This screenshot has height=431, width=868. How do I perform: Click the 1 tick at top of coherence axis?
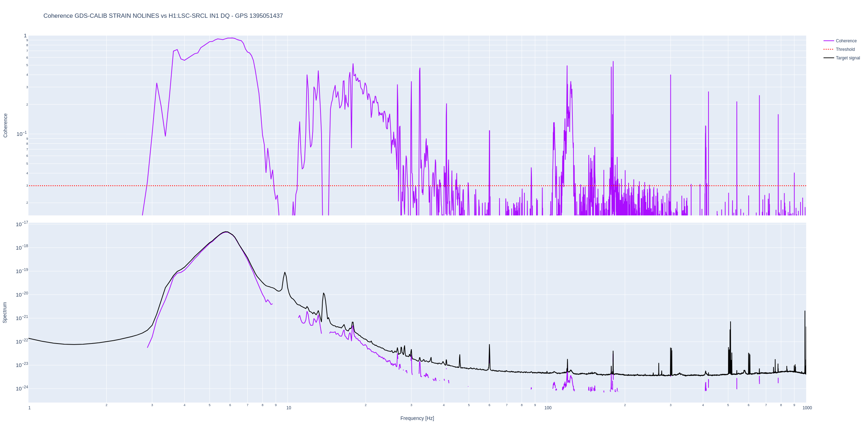tap(25, 36)
